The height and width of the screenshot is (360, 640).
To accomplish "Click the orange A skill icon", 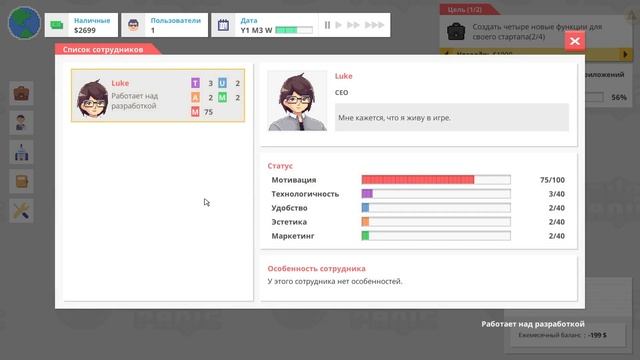I will pyautogui.click(x=196, y=98).
